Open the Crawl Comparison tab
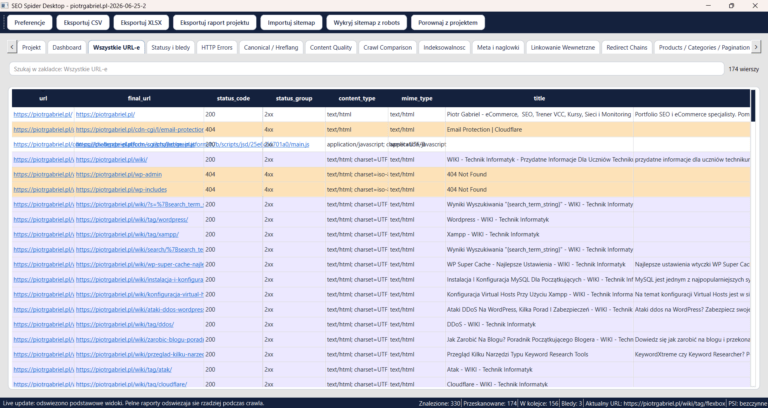Viewport: 768px width, 408px height. click(387, 48)
